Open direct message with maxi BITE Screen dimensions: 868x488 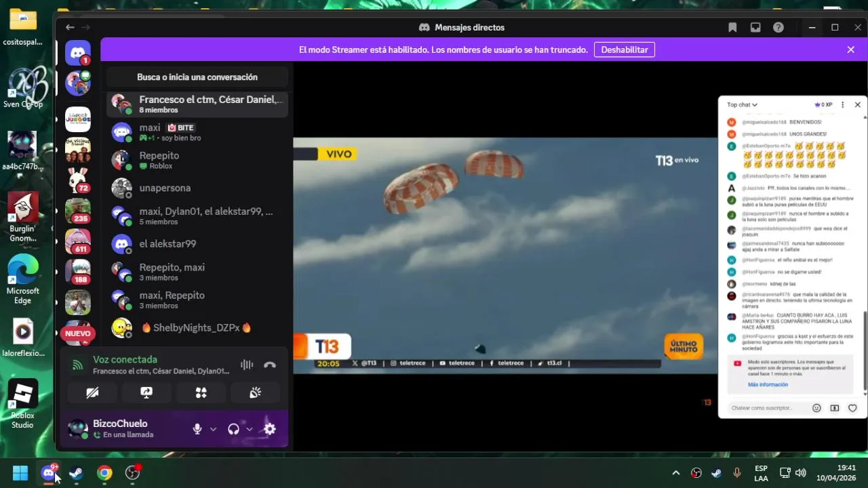coord(197,132)
